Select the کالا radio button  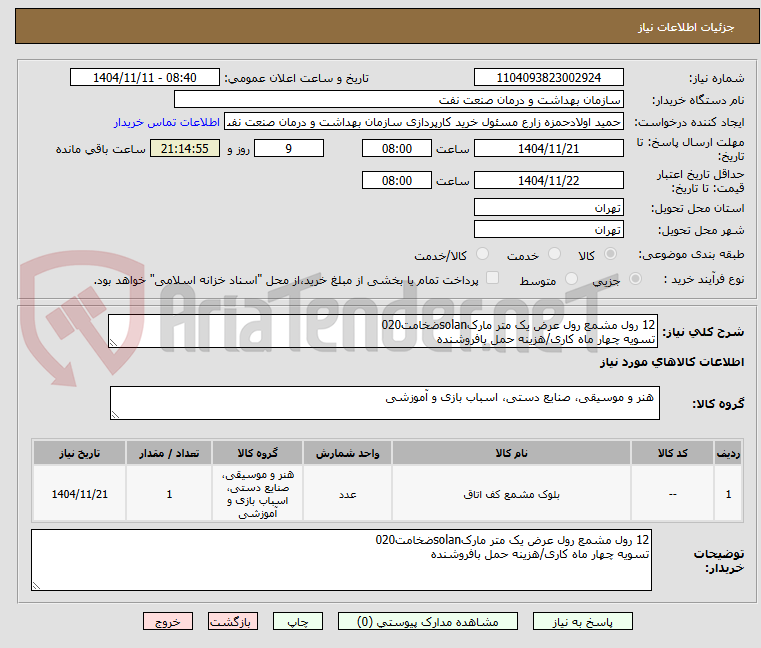610,254
